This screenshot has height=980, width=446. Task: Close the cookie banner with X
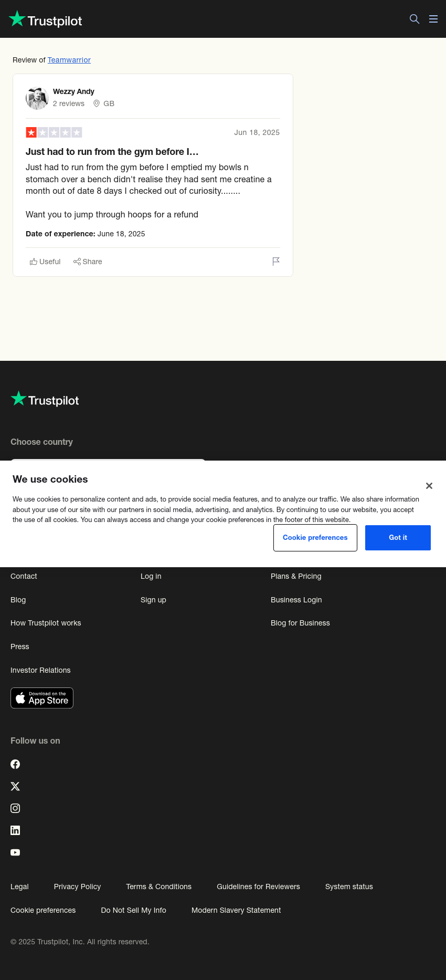tap(429, 486)
